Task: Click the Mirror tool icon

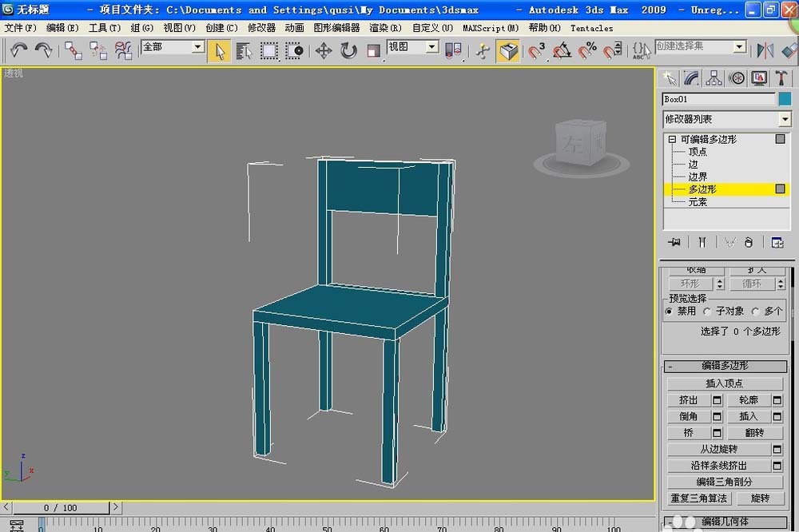Action: tap(765, 51)
